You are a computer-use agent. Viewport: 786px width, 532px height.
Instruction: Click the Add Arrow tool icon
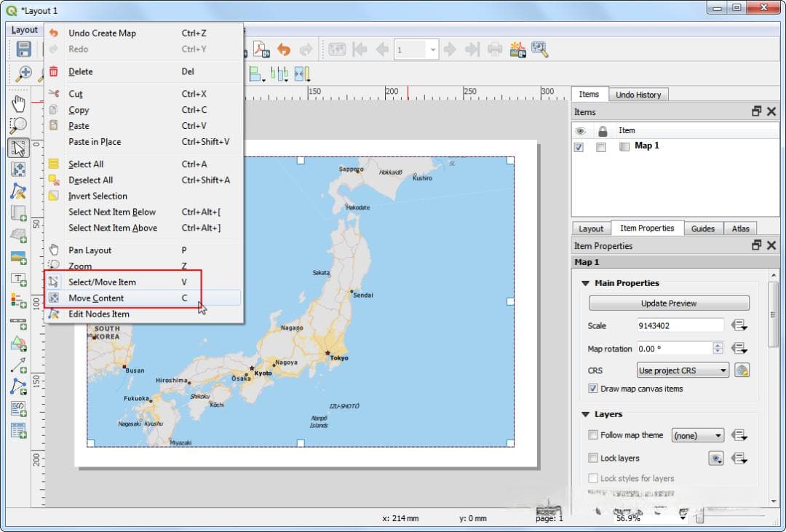click(18, 365)
